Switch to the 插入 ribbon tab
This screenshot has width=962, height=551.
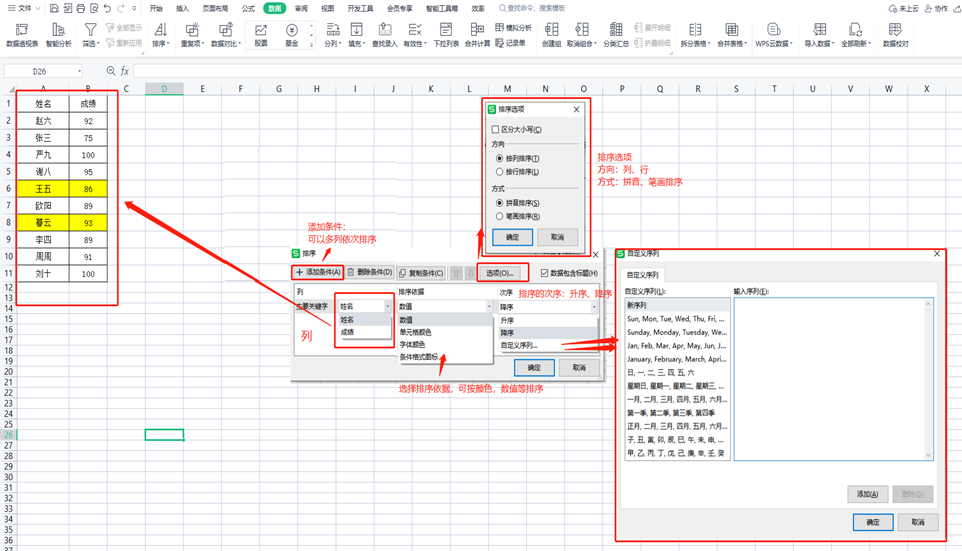[x=182, y=9]
